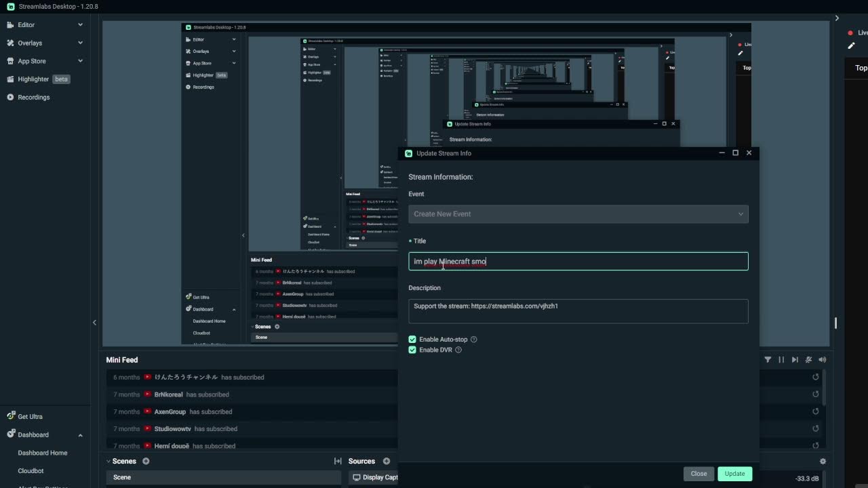Collapse the Dashboard sidebar section
The height and width of the screenshot is (488, 868).
click(80, 435)
